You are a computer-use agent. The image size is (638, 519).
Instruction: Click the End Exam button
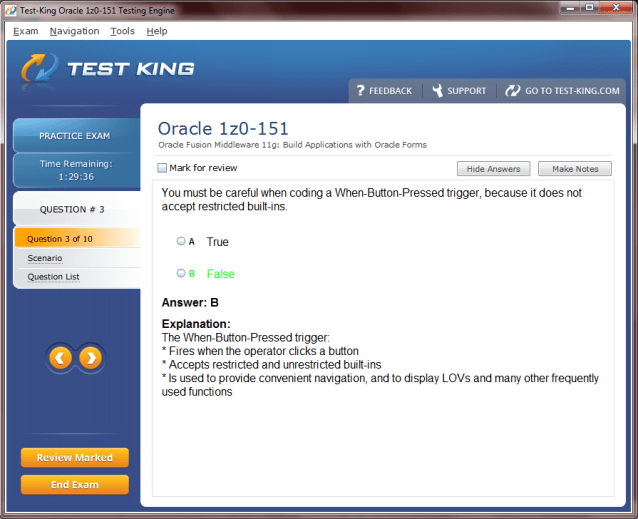[75, 484]
